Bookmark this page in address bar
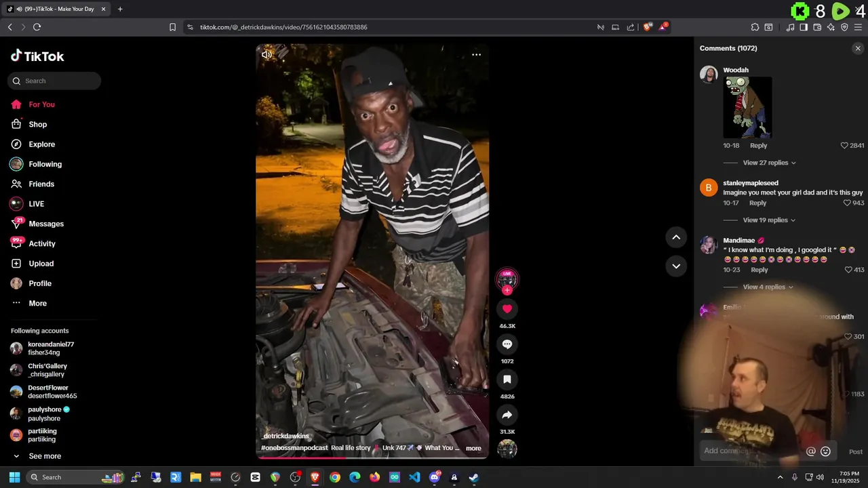Screen dimensions: 868x488 coord(172,27)
